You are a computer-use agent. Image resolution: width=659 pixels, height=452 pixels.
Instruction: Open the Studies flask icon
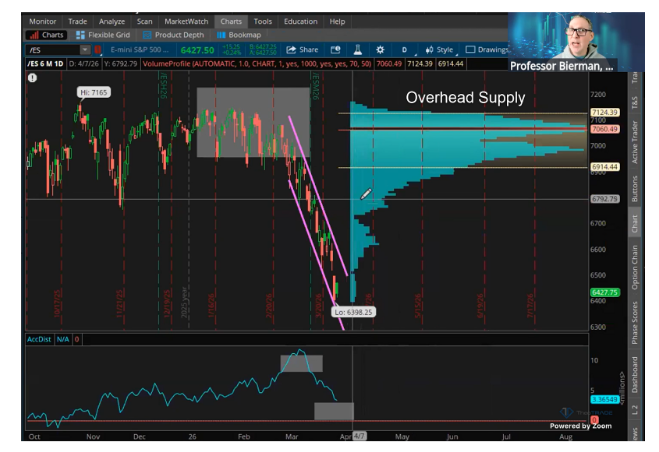point(359,49)
